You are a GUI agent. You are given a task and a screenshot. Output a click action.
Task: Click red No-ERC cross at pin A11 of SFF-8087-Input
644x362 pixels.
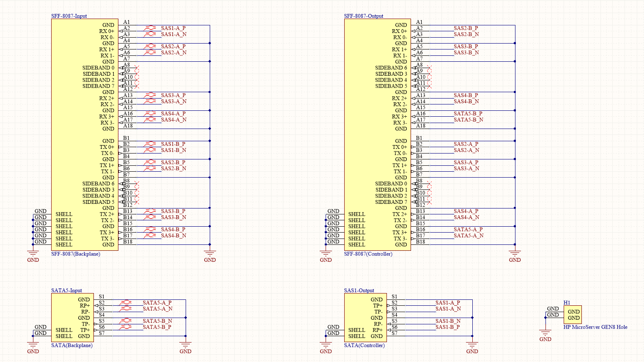[x=136, y=86]
